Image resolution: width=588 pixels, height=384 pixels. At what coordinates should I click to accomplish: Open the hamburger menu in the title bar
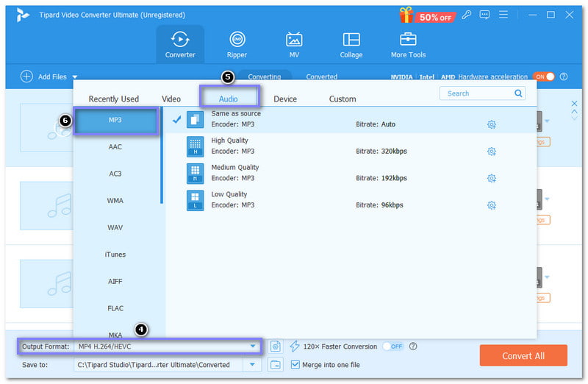[503, 15]
